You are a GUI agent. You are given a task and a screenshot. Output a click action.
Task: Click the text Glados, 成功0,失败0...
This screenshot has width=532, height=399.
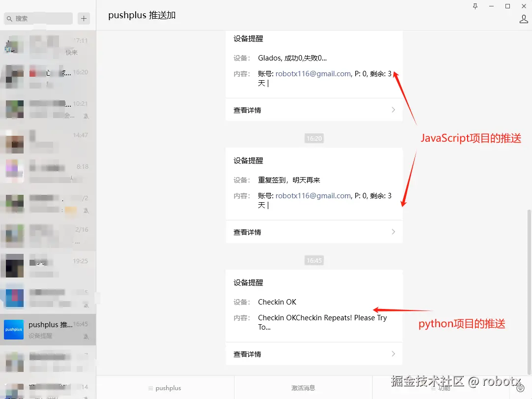point(292,58)
